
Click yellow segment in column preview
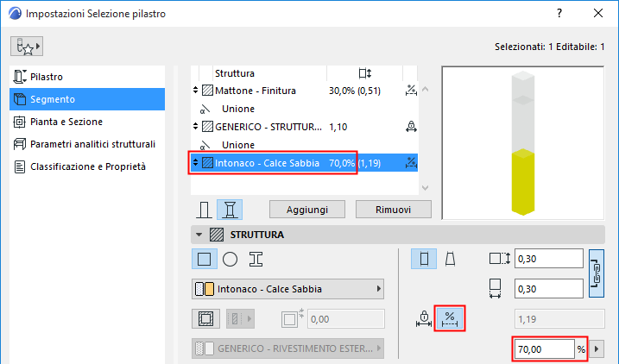point(527,181)
